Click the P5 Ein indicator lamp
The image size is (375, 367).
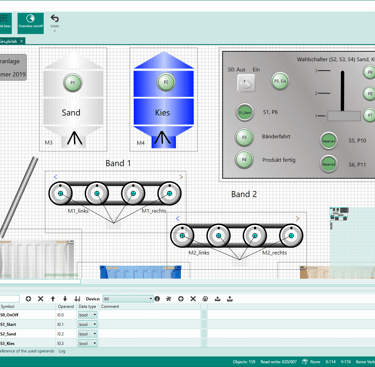[x=280, y=81]
